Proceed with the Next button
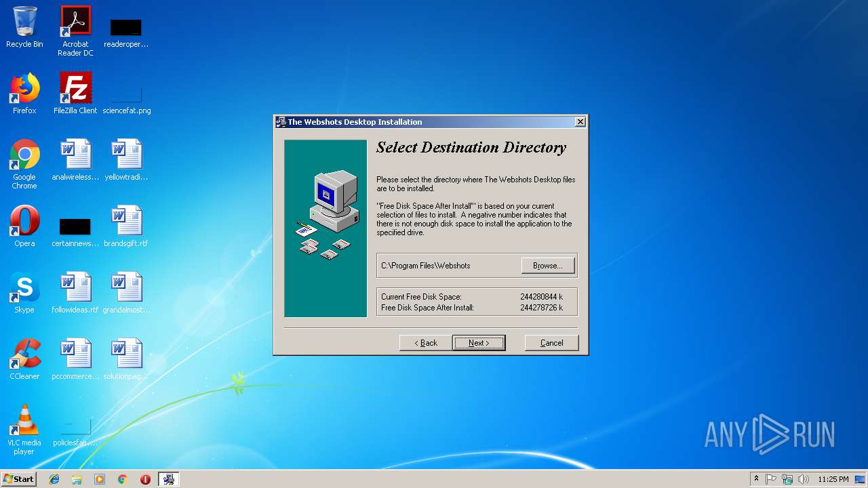This screenshot has width=868, height=488. click(x=479, y=343)
